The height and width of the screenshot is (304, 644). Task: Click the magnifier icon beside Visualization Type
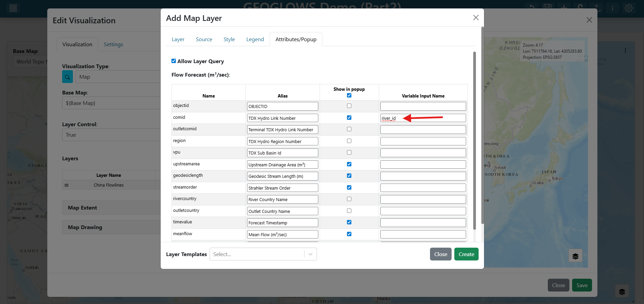coord(68,77)
